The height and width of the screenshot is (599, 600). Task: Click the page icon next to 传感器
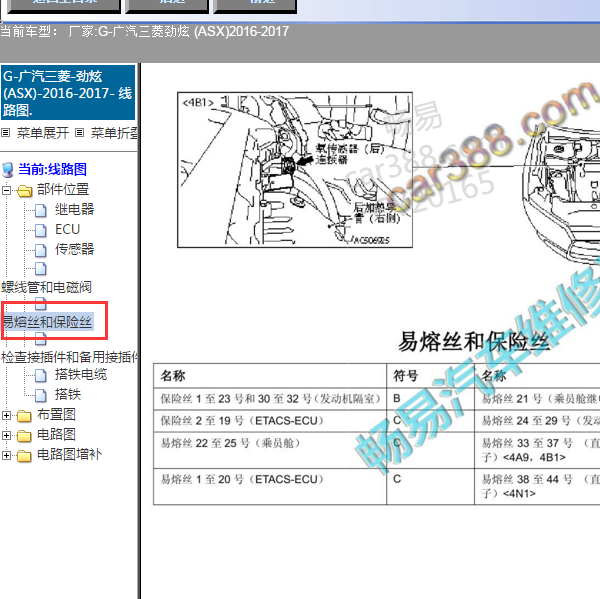click(41, 250)
